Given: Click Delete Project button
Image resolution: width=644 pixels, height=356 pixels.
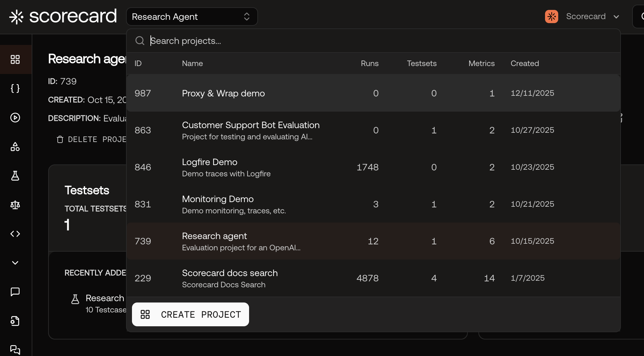Looking at the screenshot, I should (x=91, y=139).
